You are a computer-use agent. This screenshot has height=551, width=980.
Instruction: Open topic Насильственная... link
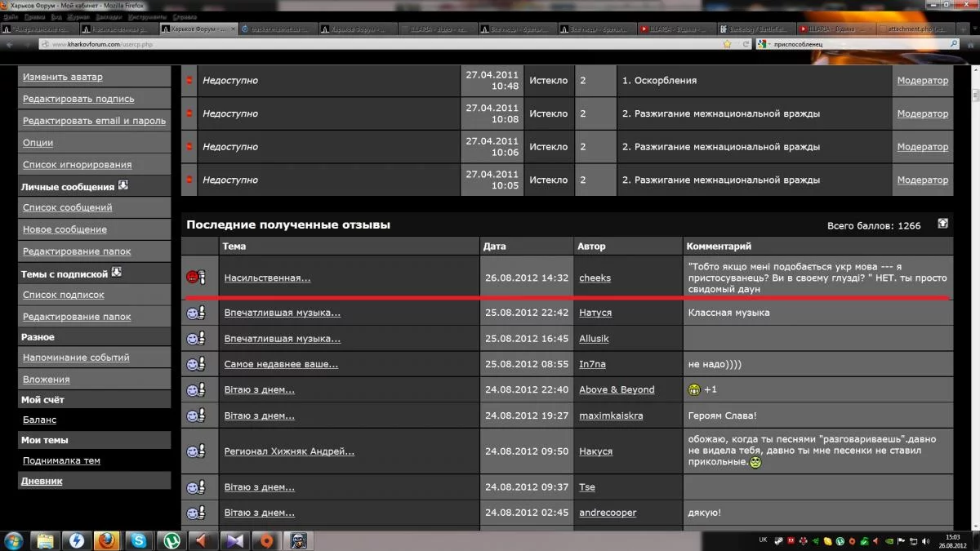point(267,278)
